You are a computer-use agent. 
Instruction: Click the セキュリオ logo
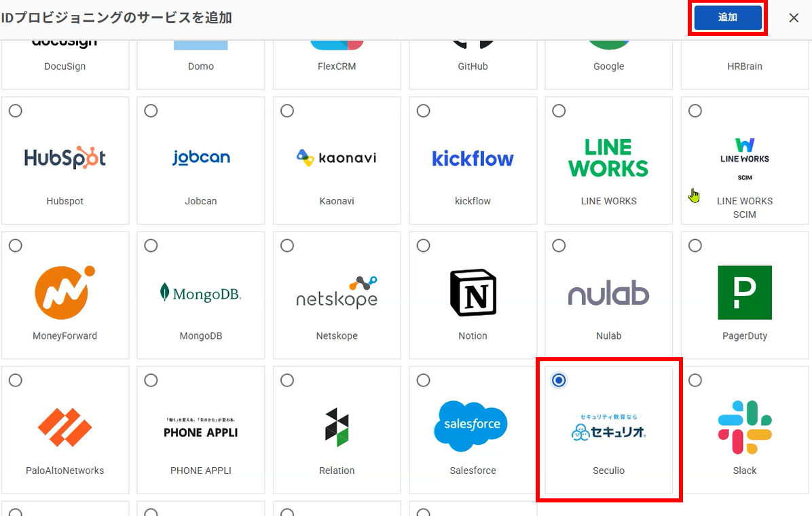[x=608, y=428]
